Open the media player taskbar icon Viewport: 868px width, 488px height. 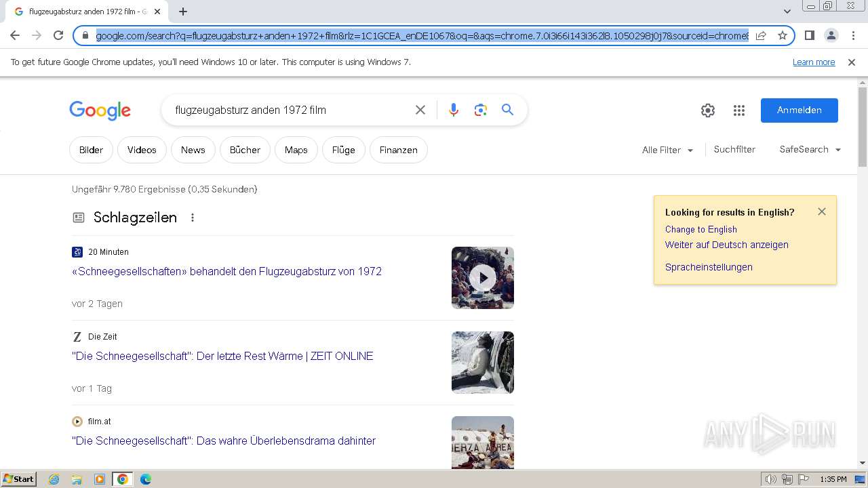click(x=100, y=479)
